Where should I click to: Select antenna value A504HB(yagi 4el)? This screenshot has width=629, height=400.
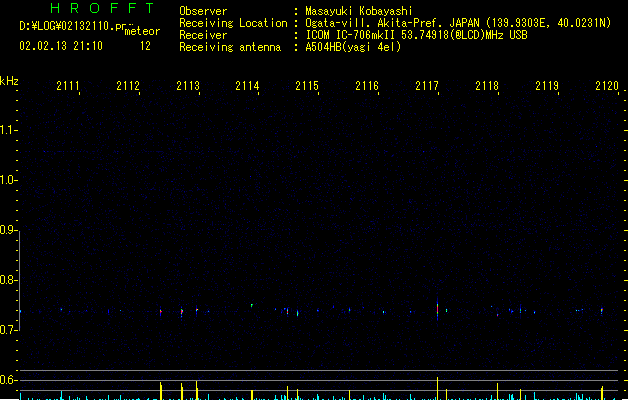point(353,47)
